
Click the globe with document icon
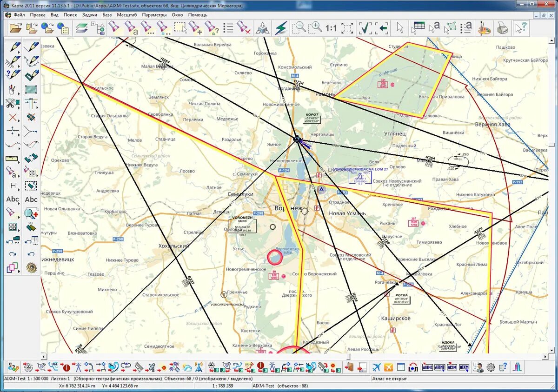pos(63,28)
